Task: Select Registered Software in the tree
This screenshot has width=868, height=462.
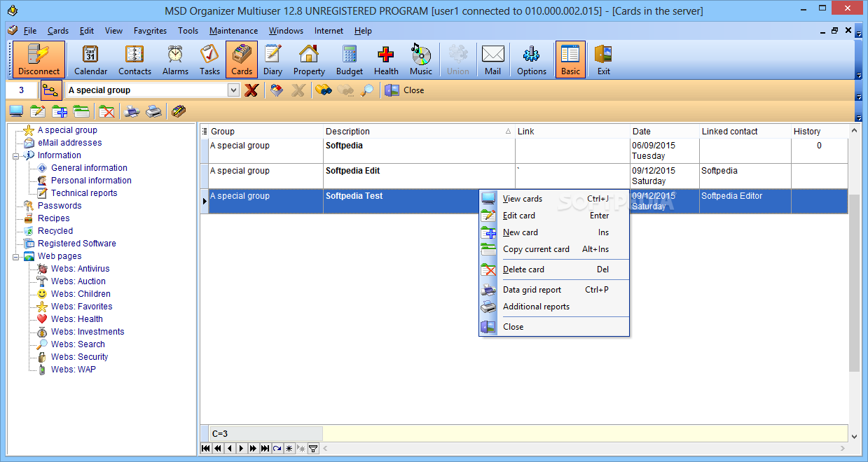Action: pos(77,244)
